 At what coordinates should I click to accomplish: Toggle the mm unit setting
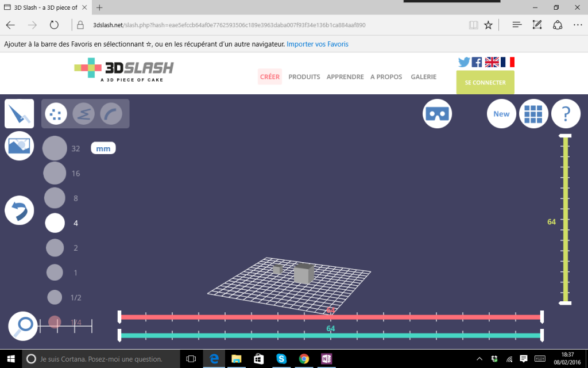[103, 148]
